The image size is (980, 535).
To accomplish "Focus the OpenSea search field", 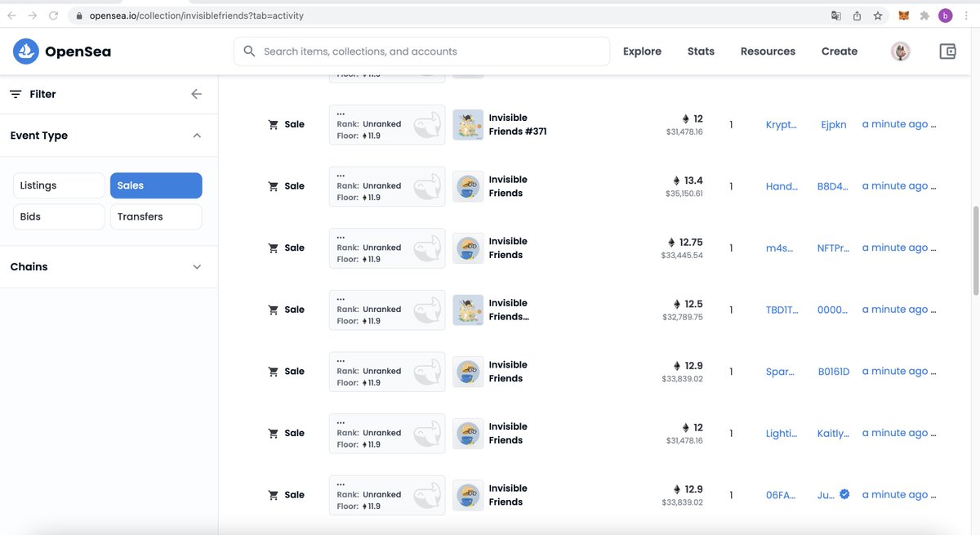I will [421, 51].
